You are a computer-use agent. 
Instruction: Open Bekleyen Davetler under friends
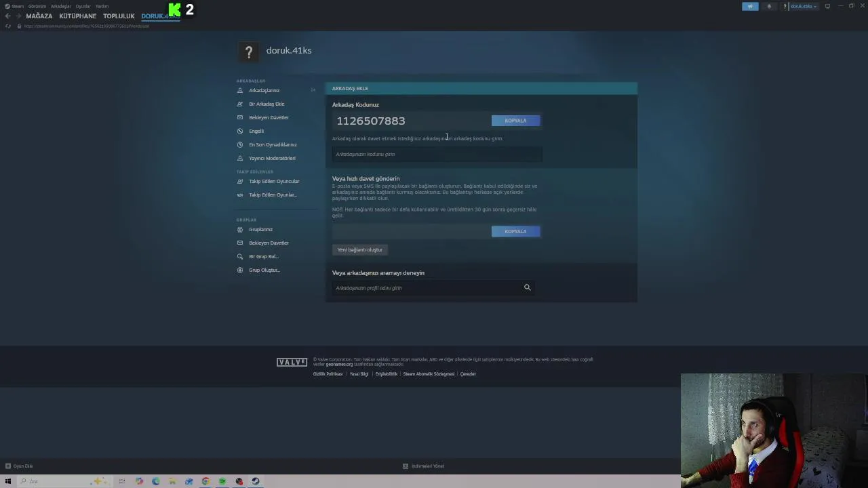269,117
